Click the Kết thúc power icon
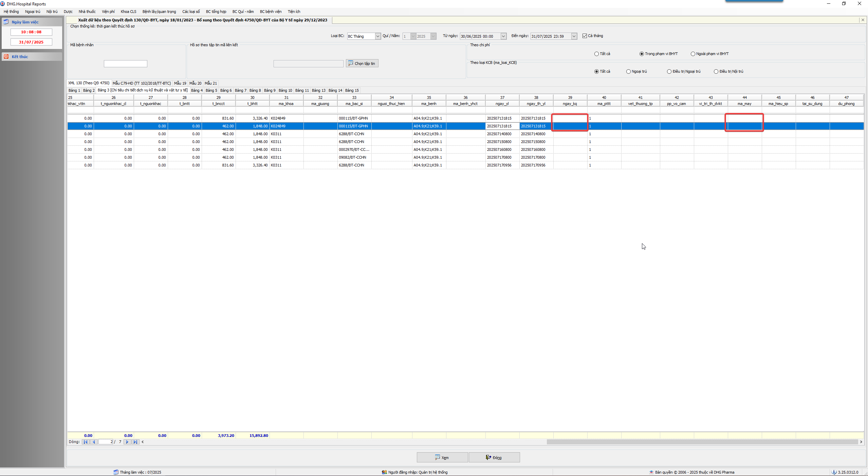 (6, 56)
